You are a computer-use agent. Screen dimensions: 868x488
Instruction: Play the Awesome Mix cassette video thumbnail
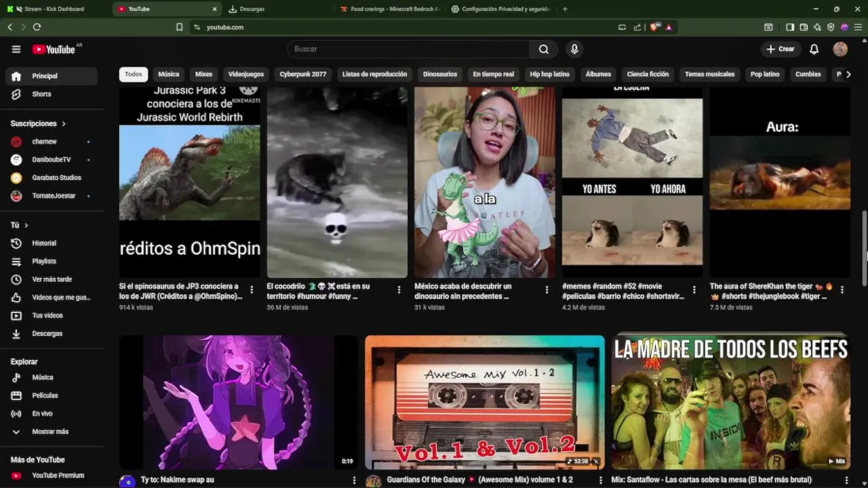point(485,402)
